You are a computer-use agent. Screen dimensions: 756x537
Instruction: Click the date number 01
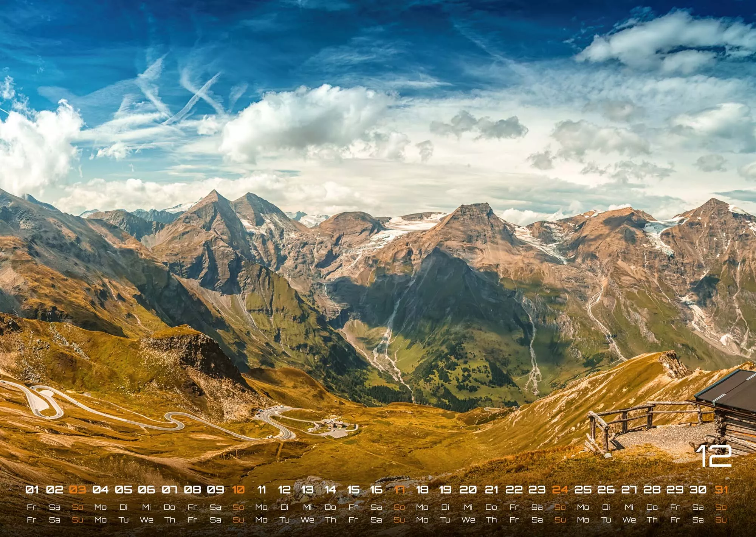click(x=32, y=490)
